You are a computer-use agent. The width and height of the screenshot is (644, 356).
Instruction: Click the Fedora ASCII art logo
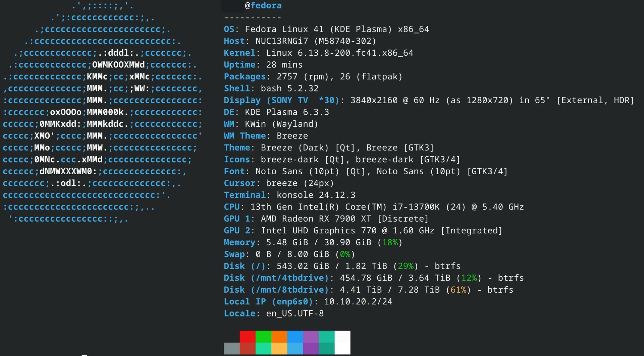102,112
